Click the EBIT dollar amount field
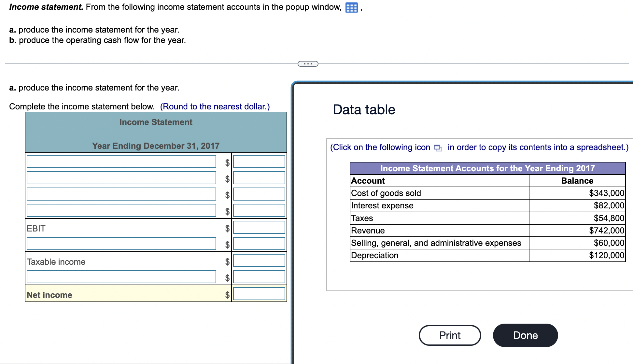Screen dimensions: 633x364 point(259,227)
